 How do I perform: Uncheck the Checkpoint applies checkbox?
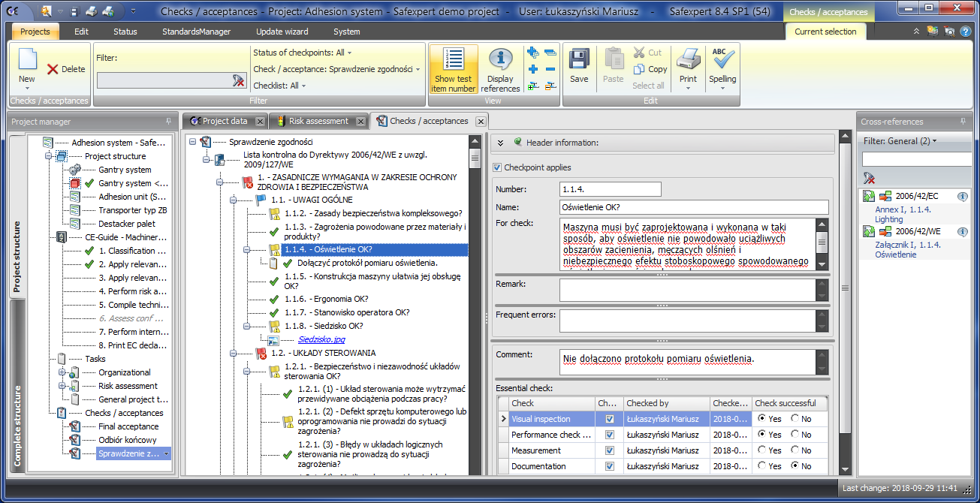tap(496, 167)
